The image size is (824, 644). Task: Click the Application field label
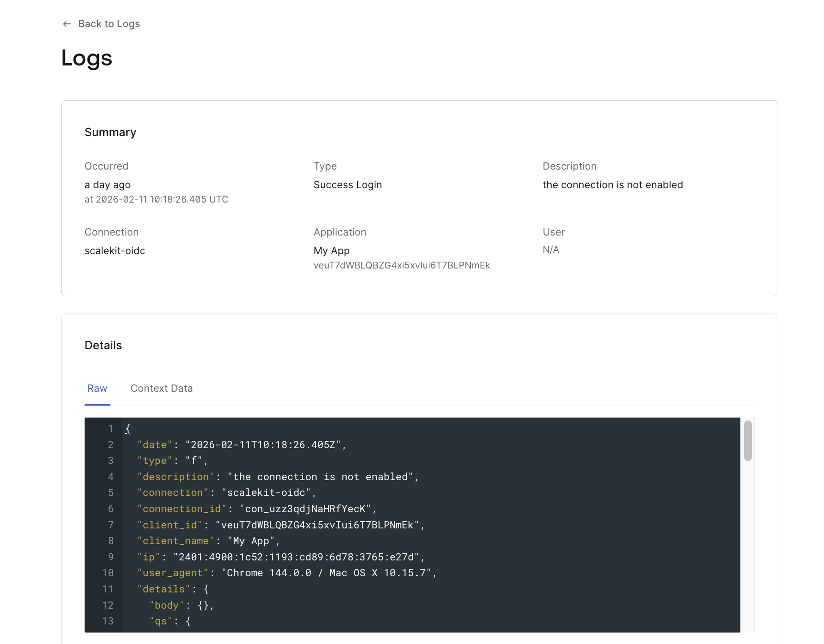click(x=340, y=232)
